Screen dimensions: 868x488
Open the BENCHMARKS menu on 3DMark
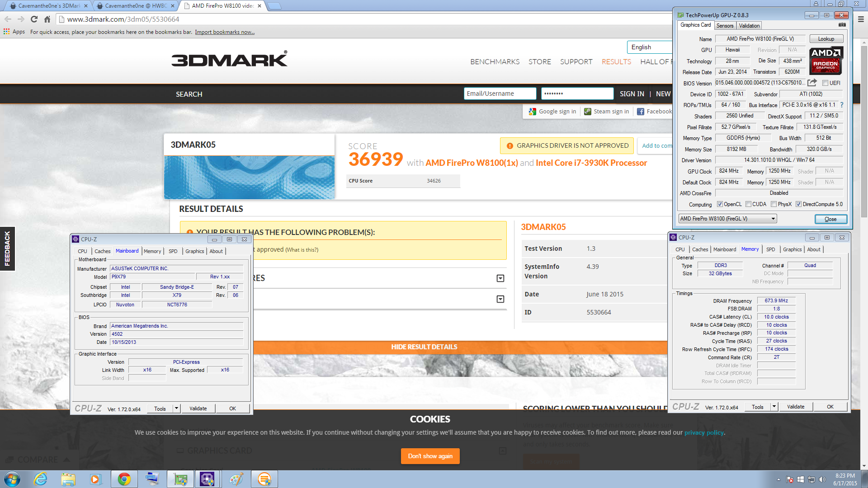tap(495, 61)
